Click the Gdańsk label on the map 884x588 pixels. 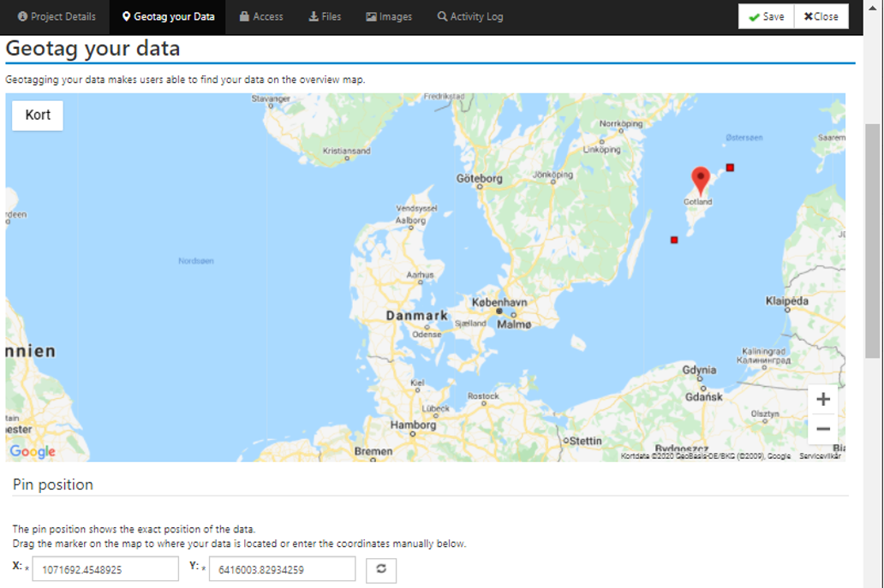tap(703, 396)
